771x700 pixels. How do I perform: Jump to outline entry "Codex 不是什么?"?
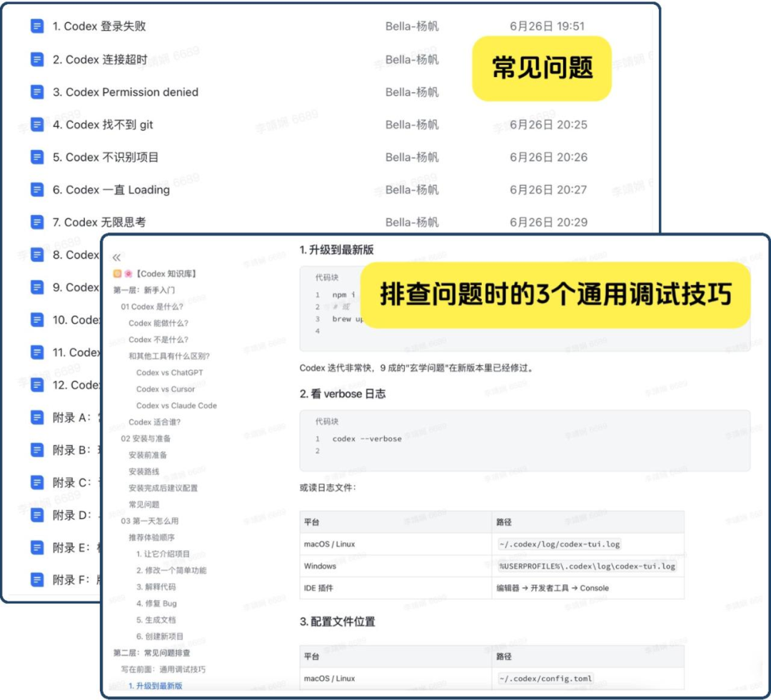158,339
